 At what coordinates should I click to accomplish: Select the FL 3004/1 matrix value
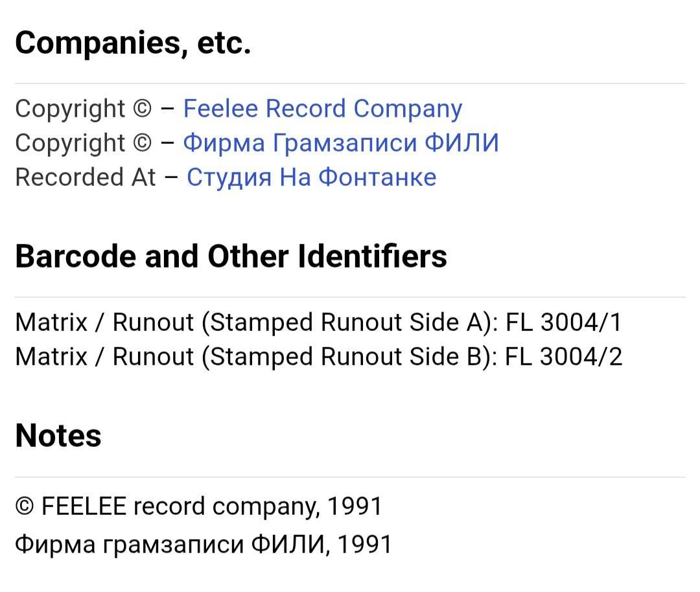pos(563,322)
